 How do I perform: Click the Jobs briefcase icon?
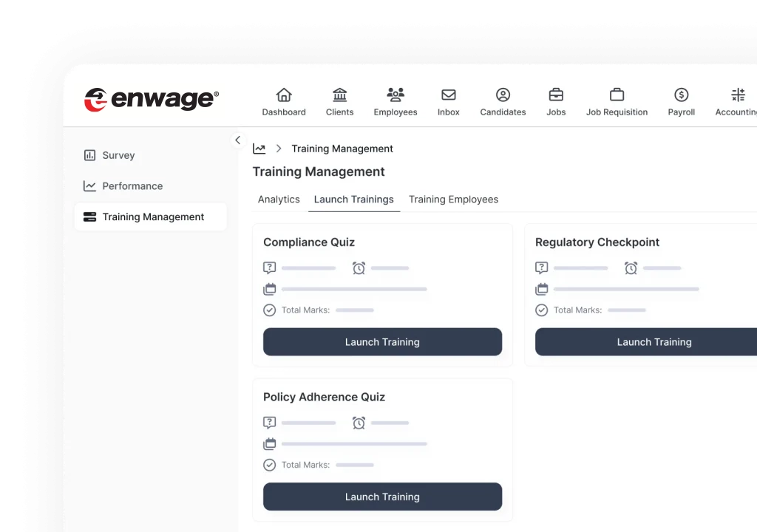(556, 95)
